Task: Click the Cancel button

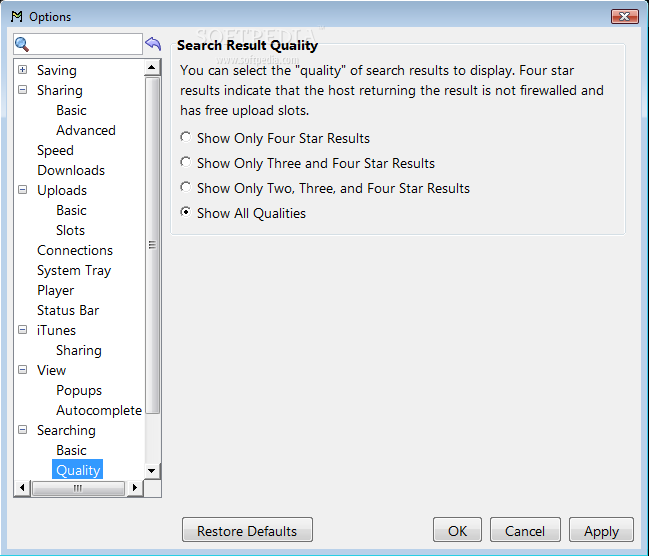Action: tap(525, 530)
